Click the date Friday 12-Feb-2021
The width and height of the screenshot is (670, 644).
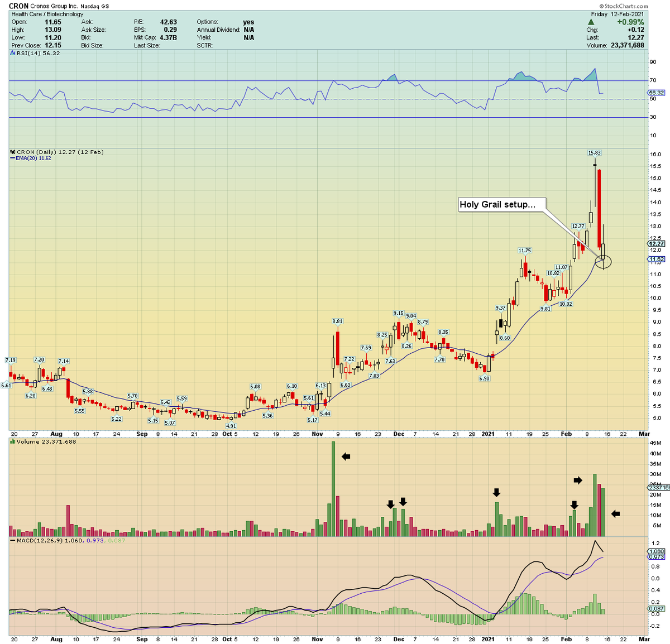(x=618, y=14)
